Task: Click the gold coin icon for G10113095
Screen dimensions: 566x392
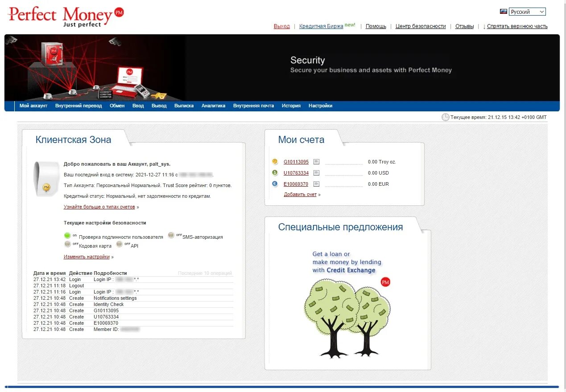Action: pyautogui.click(x=275, y=162)
